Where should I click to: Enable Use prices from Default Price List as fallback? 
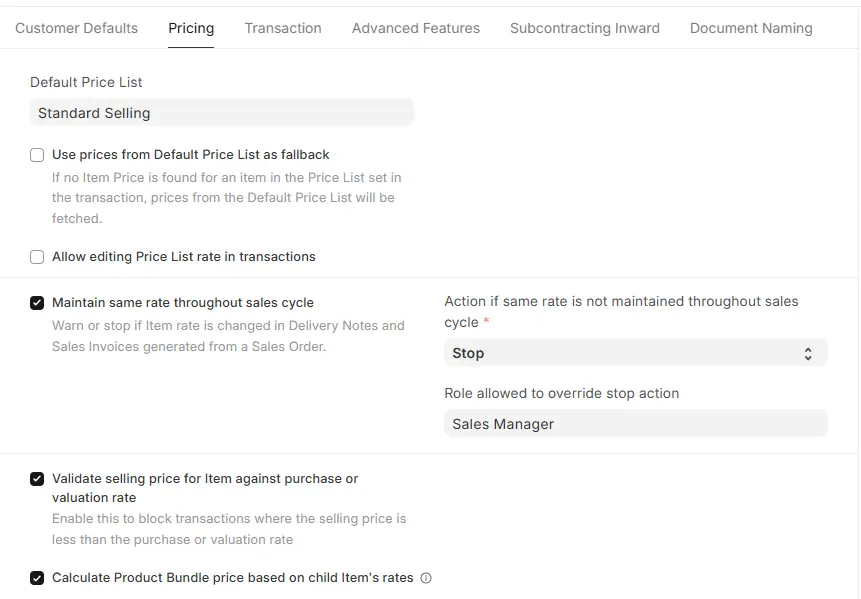(x=37, y=155)
